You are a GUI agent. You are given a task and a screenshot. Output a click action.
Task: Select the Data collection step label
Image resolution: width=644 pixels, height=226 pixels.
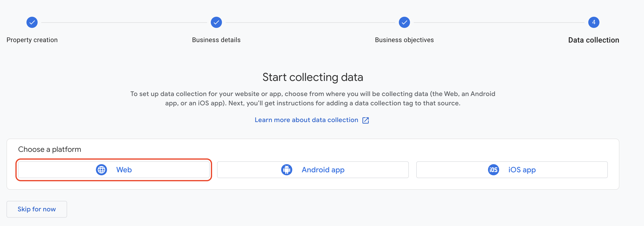(593, 40)
